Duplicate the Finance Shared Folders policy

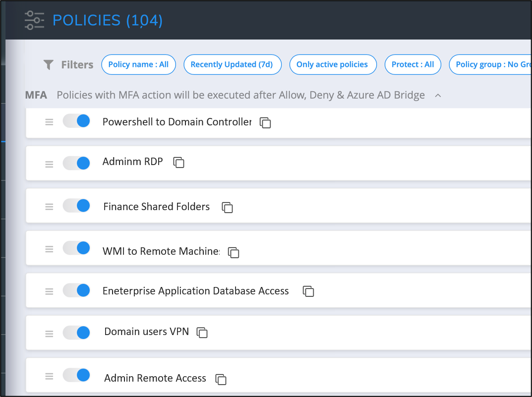[227, 208]
